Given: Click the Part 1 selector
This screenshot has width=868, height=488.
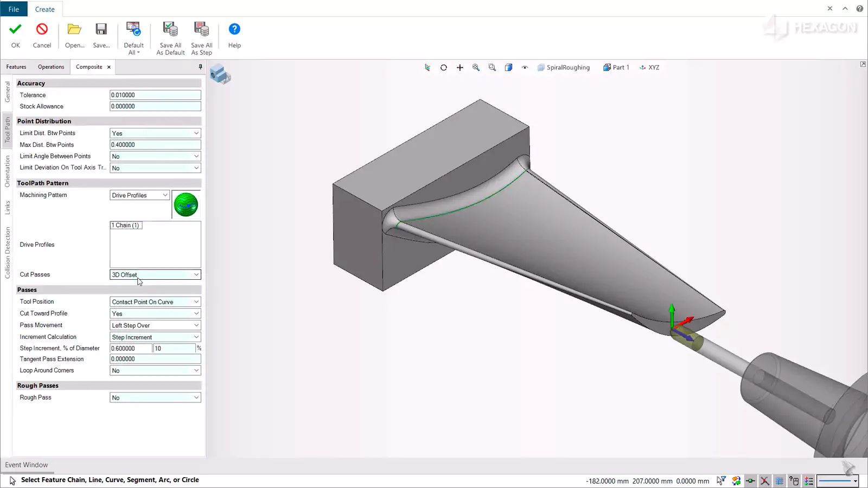Looking at the screenshot, I should (x=616, y=68).
